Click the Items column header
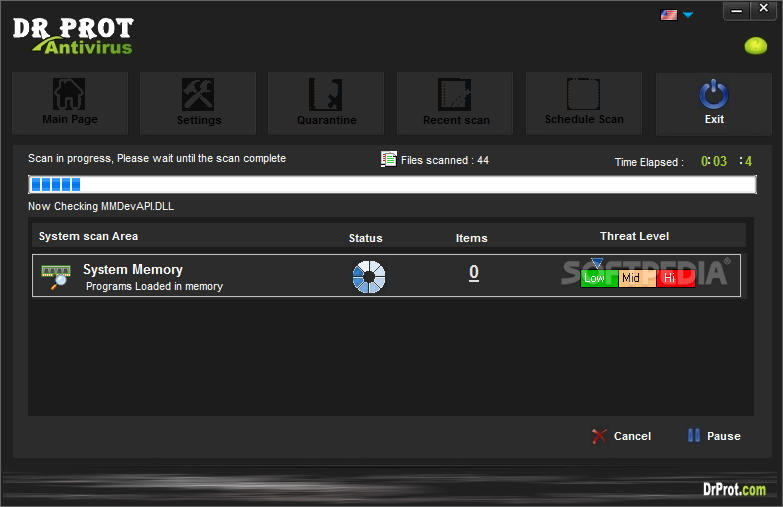Viewport: 783px width, 507px height. 471,238
